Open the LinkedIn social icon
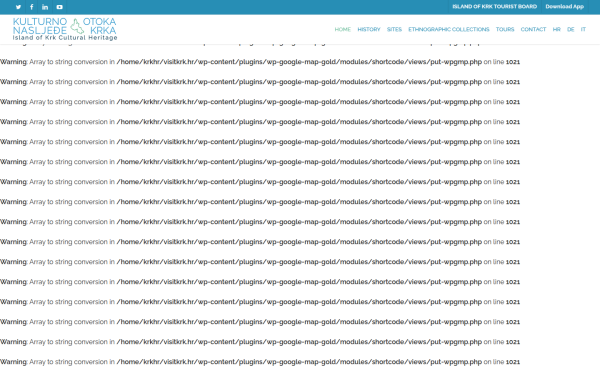The width and height of the screenshot is (600, 375). 45,7
